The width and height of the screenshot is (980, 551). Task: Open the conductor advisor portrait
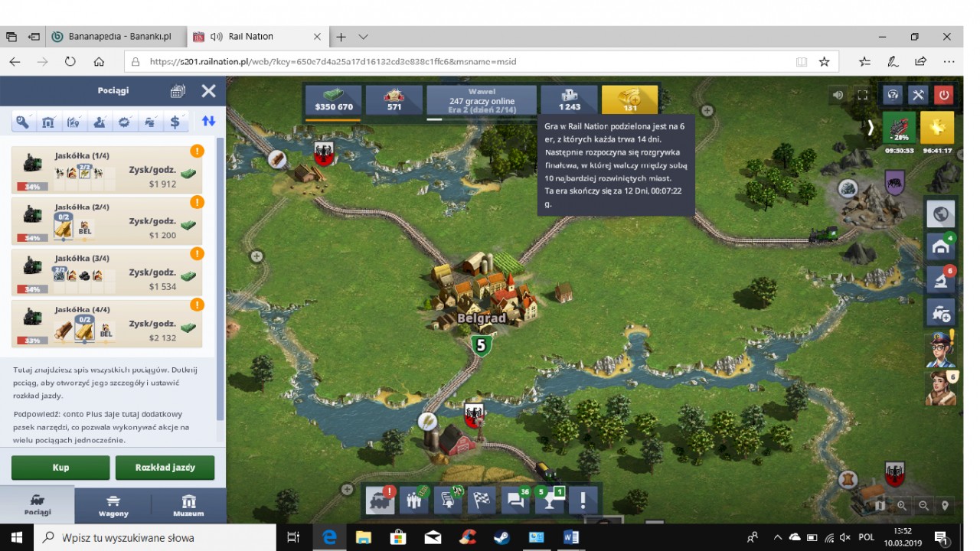tap(940, 350)
